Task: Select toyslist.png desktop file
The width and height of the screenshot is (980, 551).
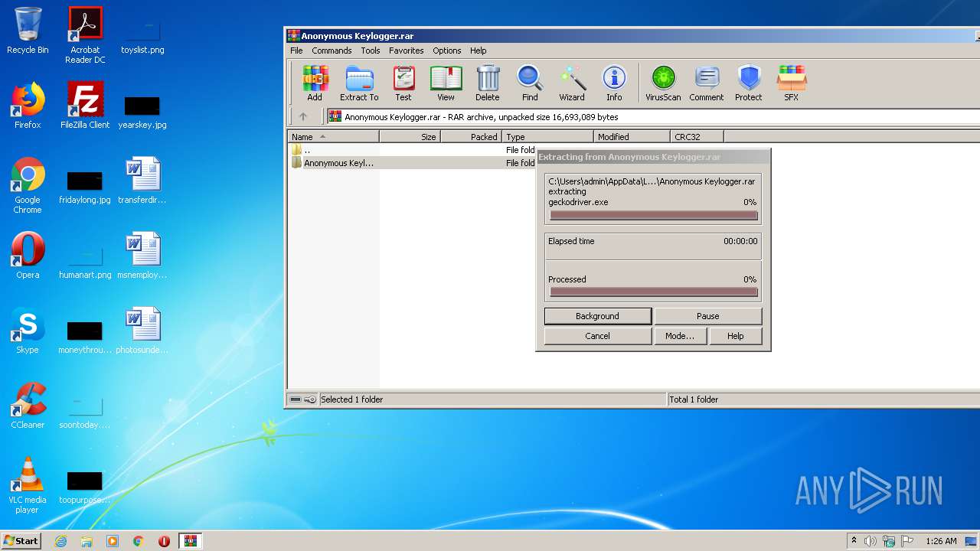Action: [142, 35]
